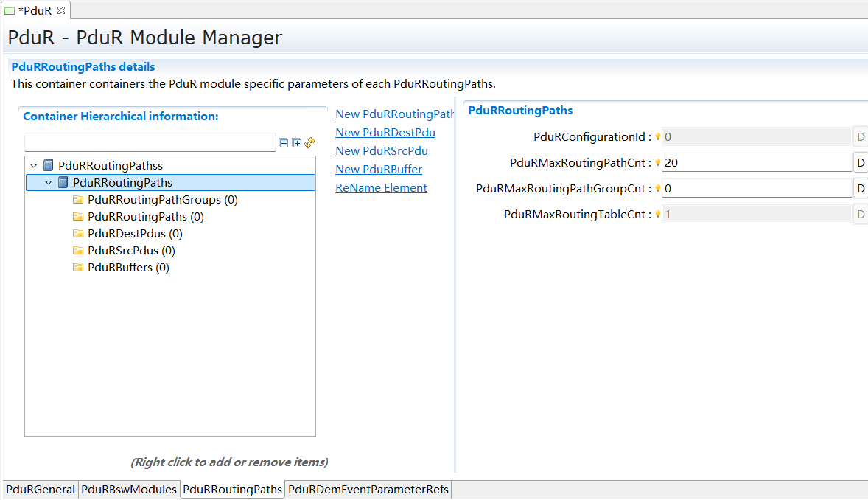Click the refresh/sync icon beside Expand All
This screenshot has height=500, width=868.
pyautogui.click(x=309, y=142)
